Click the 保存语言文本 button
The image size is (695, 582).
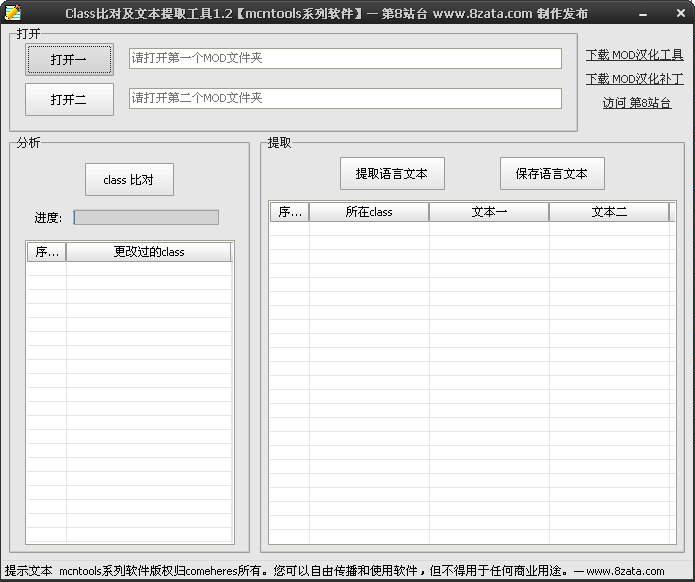coord(552,174)
